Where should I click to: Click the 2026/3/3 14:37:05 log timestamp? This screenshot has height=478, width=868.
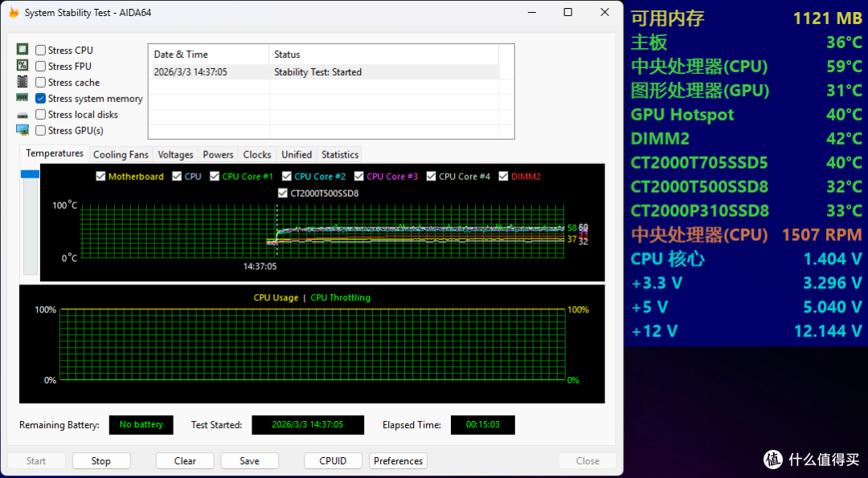(190, 72)
